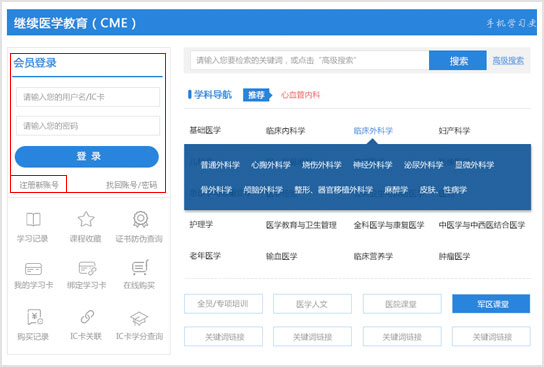Viewport: 544px width, 367px height.
Task: Select the 老年医学 category
Action: [x=205, y=256]
